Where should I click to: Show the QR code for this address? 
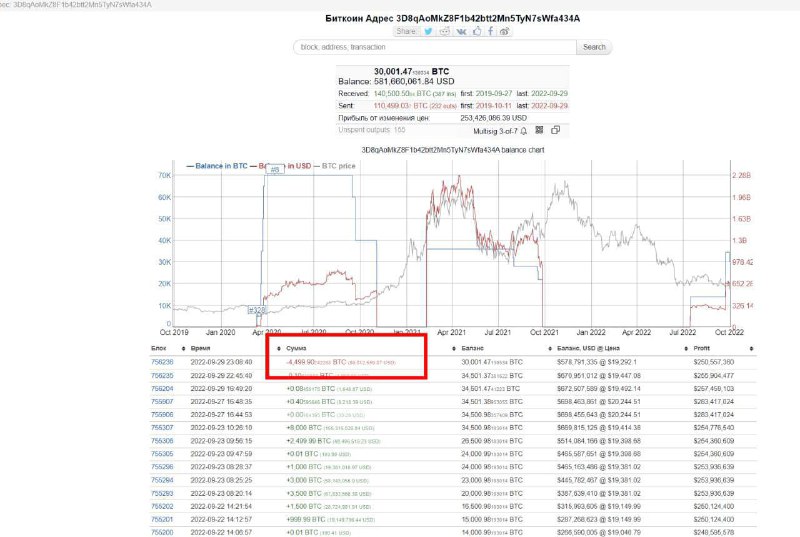[x=539, y=131]
